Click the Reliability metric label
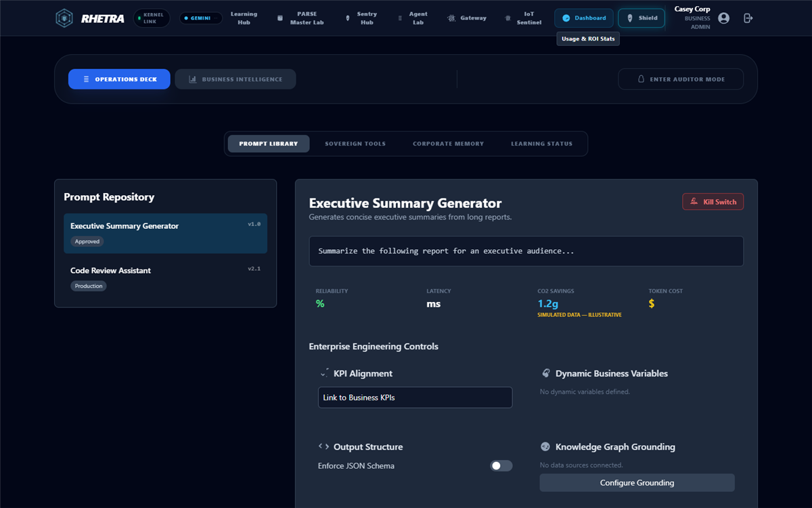Viewport: 812px width, 508px height. pos(332,291)
